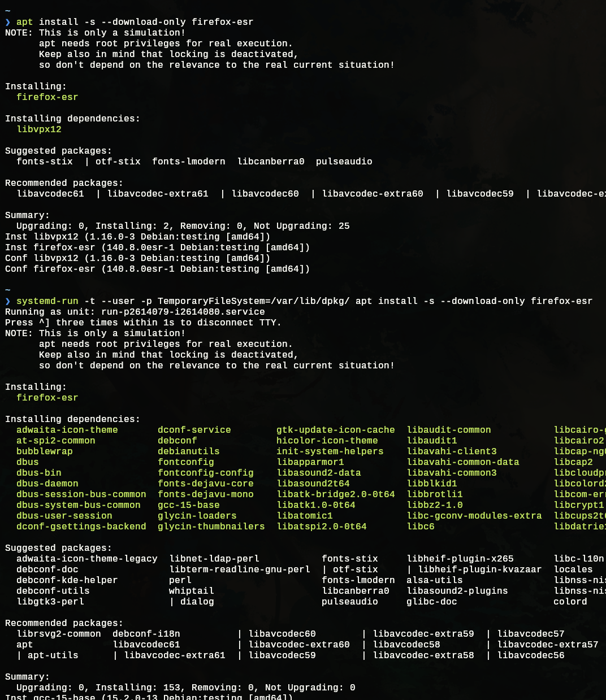The height and width of the screenshot is (700, 606).
Task: Click 'gcc-15-base' in the dependency list
Action: coord(189,505)
